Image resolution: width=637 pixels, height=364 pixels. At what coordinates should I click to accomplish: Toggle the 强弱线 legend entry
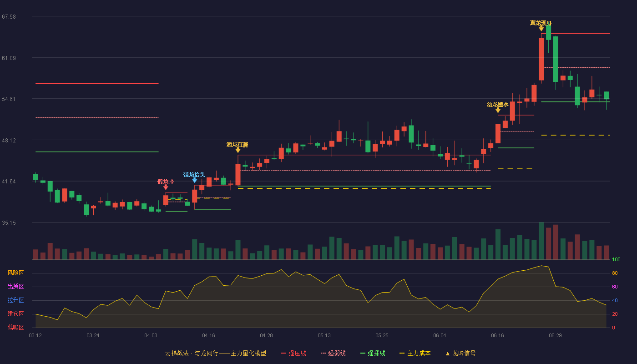(x=333, y=353)
